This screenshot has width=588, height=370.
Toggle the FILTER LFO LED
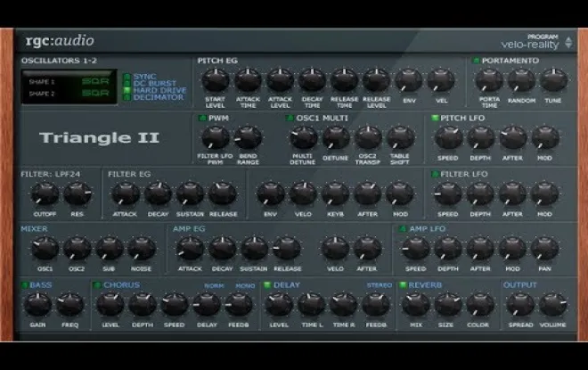click(x=435, y=174)
